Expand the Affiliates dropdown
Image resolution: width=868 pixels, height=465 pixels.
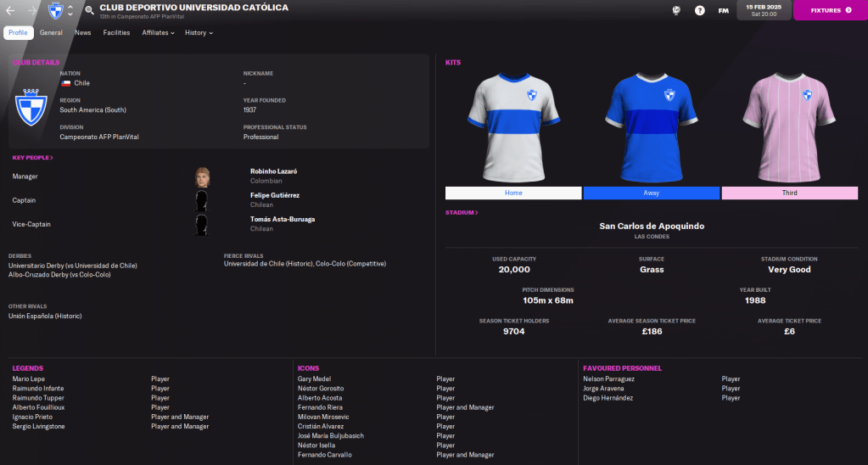pos(159,33)
